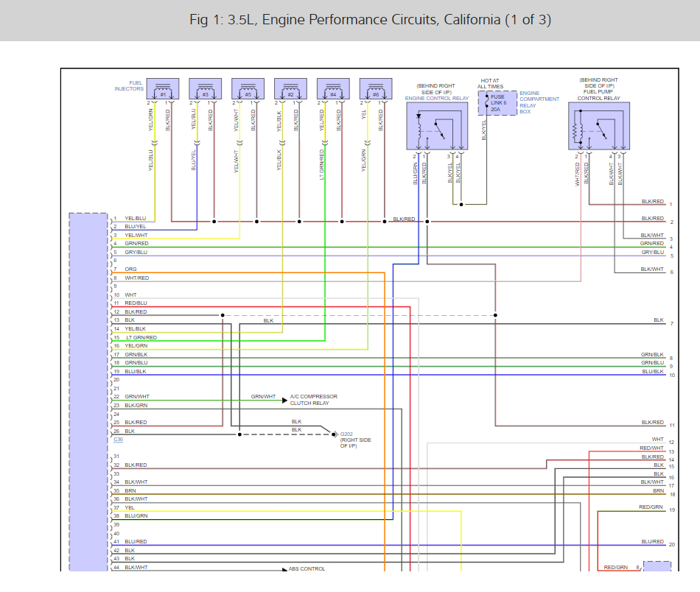Click the pin 7 ORG wire label
Screen dimensions: 700x592
(x=130, y=269)
